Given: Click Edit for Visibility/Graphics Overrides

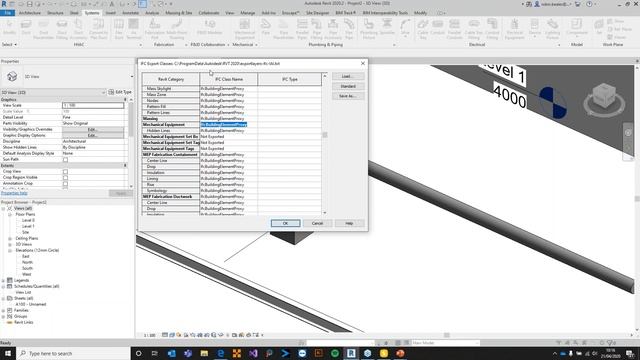Looking at the screenshot, I should [x=93, y=129].
